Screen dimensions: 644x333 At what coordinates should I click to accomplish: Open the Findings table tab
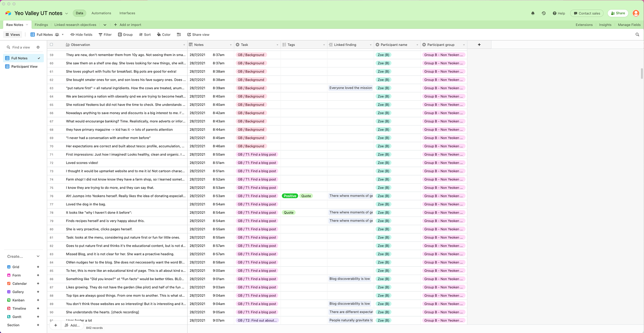(41, 25)
